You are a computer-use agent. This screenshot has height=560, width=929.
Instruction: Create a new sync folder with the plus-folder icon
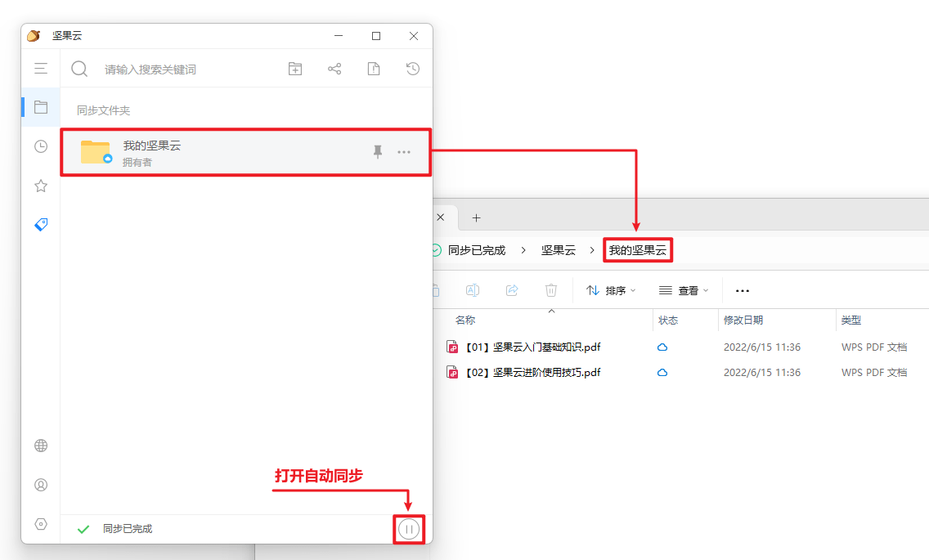coord(295,69)
